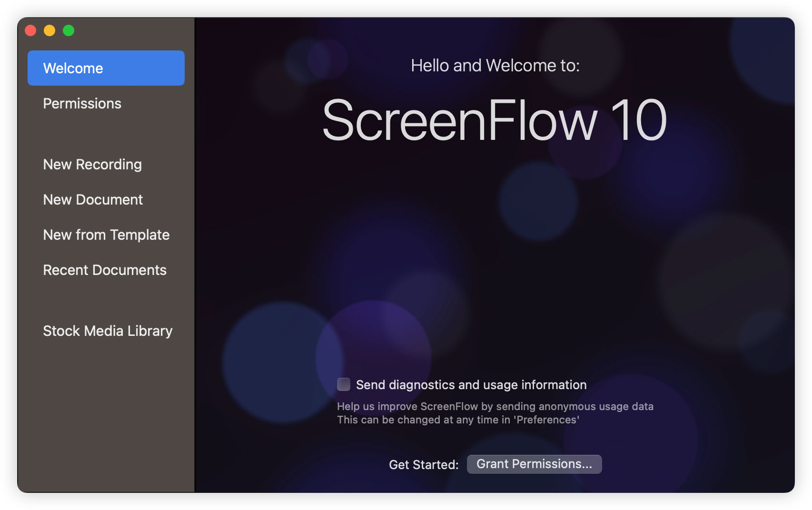812x510 pixels.
Task: Select the Welcome sidebar item
Action: click(x=106, y=68)
